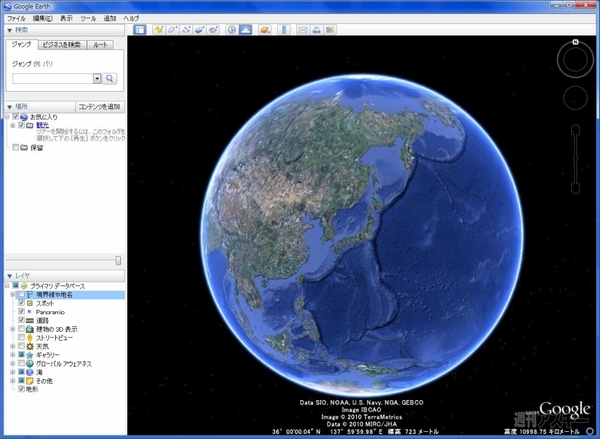This screenshot has width=600, height=439.
Task: Add a placemark with the pushpin icon
Action: click(x=158, y=29)
